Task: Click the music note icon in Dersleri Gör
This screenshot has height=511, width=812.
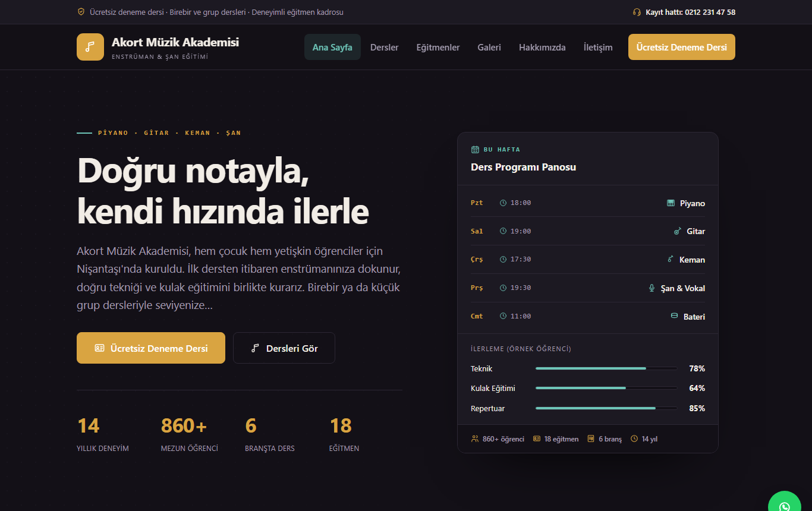Action: [x=255, y=348]
